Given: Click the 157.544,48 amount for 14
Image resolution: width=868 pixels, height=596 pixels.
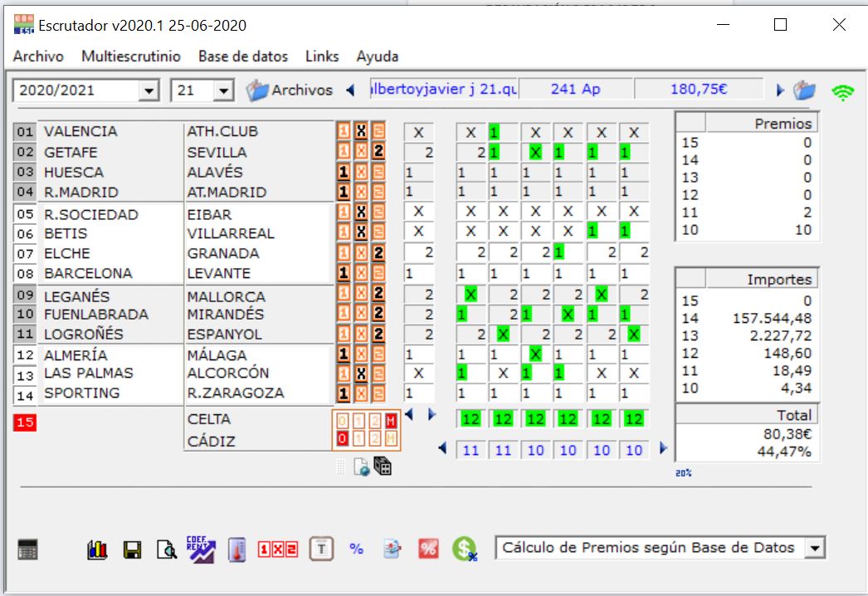Looking at the screenshot, I should (773, 319).
